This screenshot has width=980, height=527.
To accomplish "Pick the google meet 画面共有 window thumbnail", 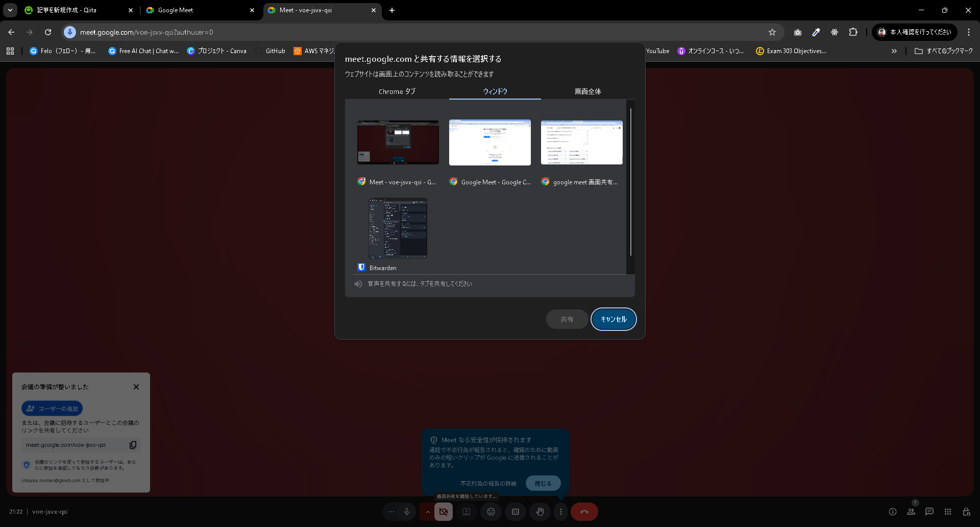I will click(582, 142).
